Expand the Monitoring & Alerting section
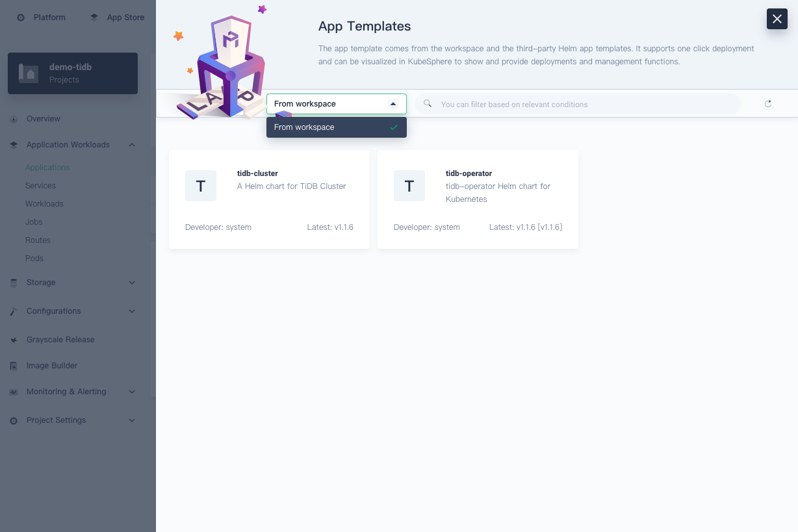Viewport: 798px width, 532px height. [132, 392]
